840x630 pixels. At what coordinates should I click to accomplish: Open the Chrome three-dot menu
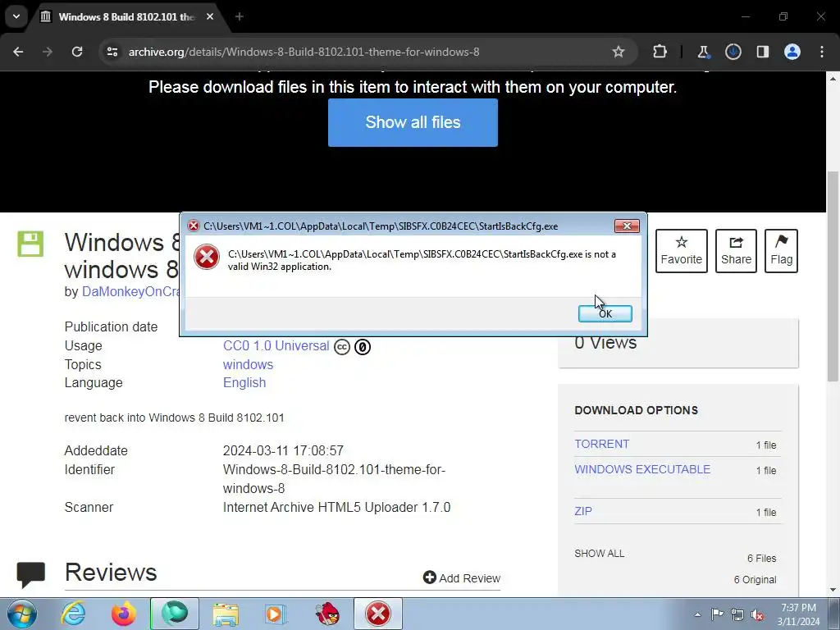click(x=822, y=52)
